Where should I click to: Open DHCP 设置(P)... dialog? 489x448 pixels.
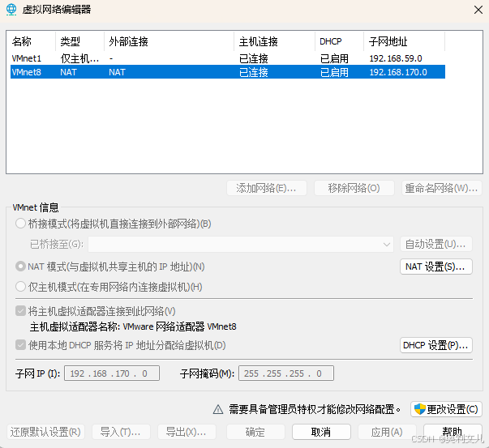tap(436, 345)
